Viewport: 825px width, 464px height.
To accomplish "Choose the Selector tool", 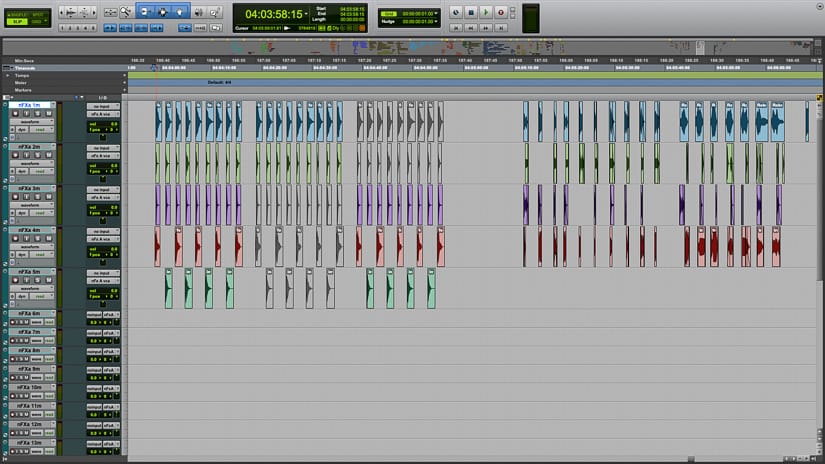I will click(x=165, y=12).
